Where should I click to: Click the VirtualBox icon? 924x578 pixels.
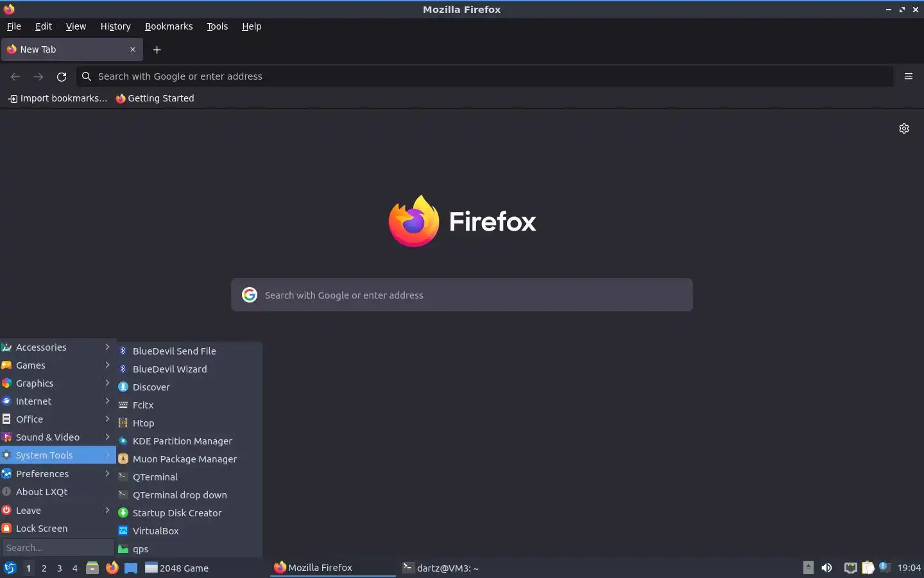coord(123,530)
